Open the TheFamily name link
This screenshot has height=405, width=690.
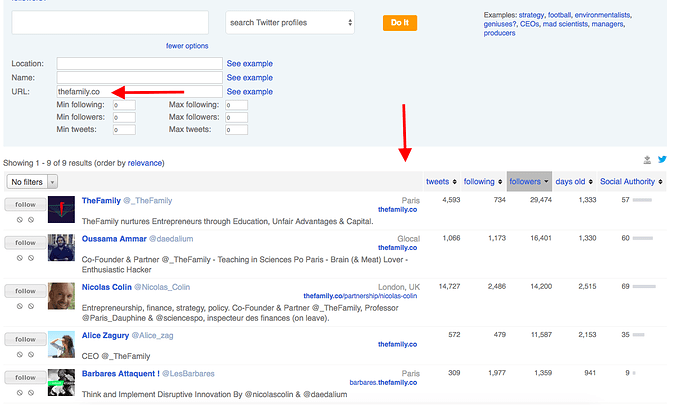pos(101,201)
